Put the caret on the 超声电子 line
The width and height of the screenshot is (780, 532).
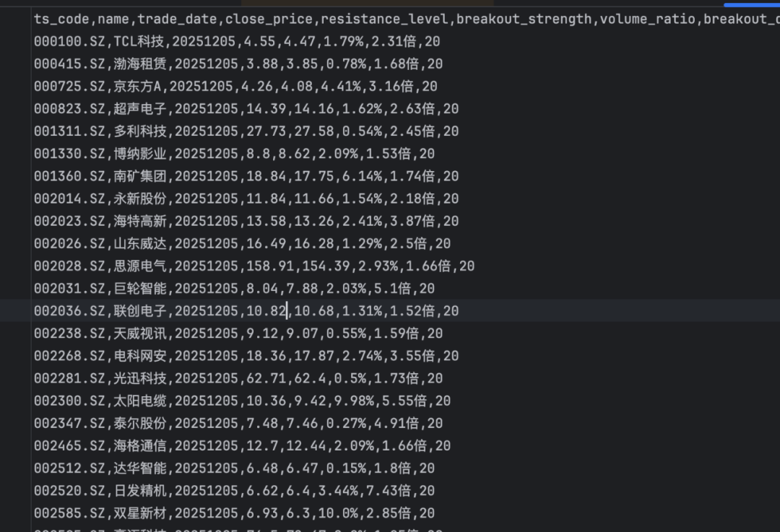(246, 108)
